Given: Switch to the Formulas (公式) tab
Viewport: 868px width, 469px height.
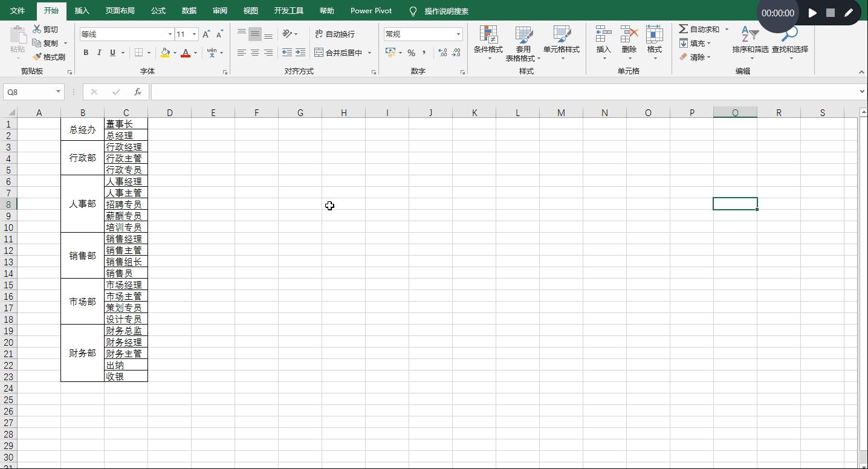Looking at the screenshot, I should [x=158, y=11].
